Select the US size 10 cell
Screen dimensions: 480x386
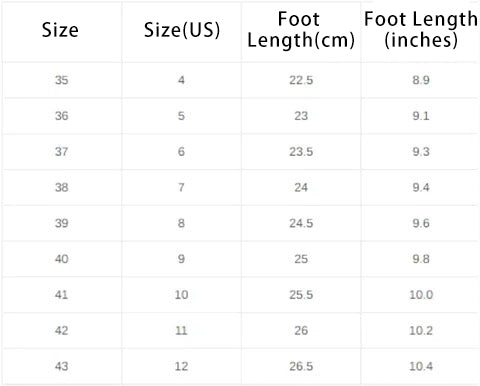[181, 295]
